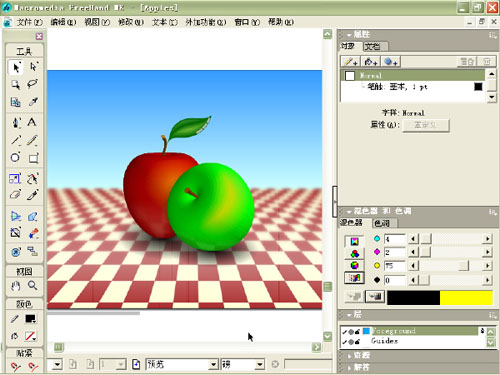The image size is (500, 375).
Task: Open the 编辑 (Edit) menu
Action: 63,22
